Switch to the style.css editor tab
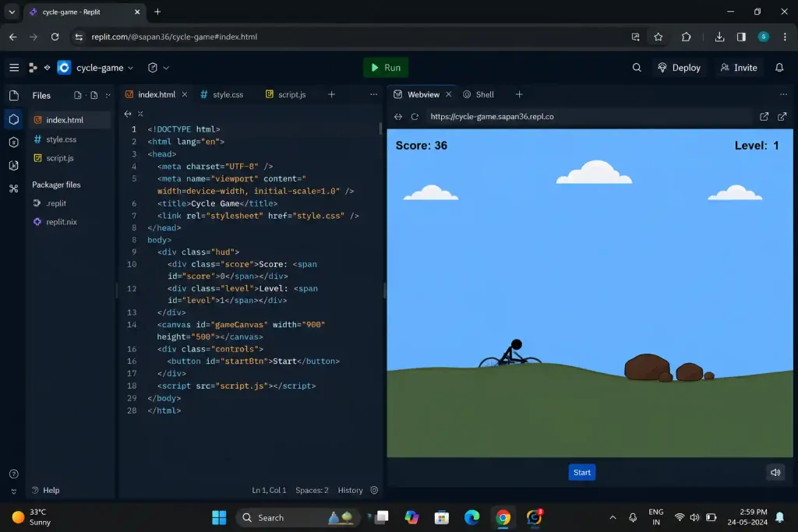798x532 pixels. 222,94
